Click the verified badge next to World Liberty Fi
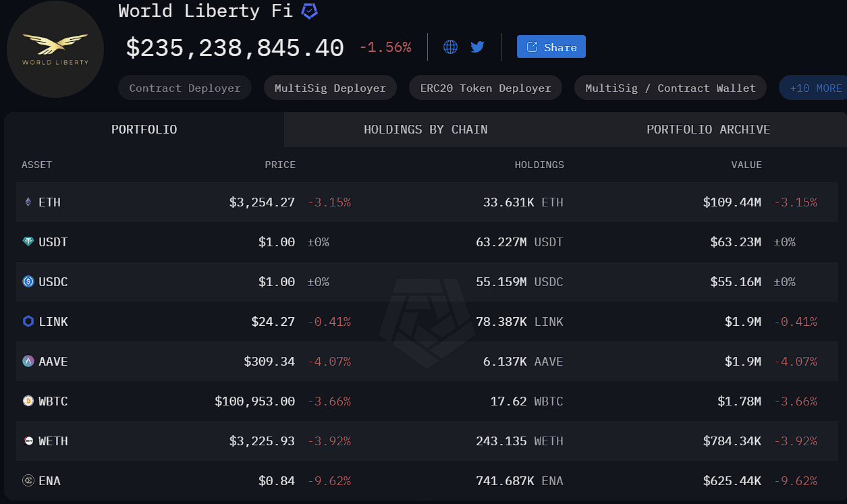The image size is (847, 504). pos(309,11)
